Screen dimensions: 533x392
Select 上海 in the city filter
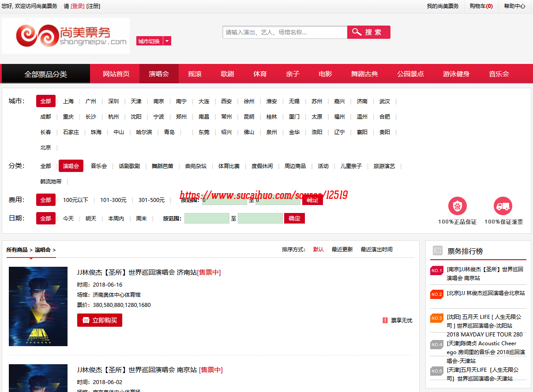coord(68,101)
